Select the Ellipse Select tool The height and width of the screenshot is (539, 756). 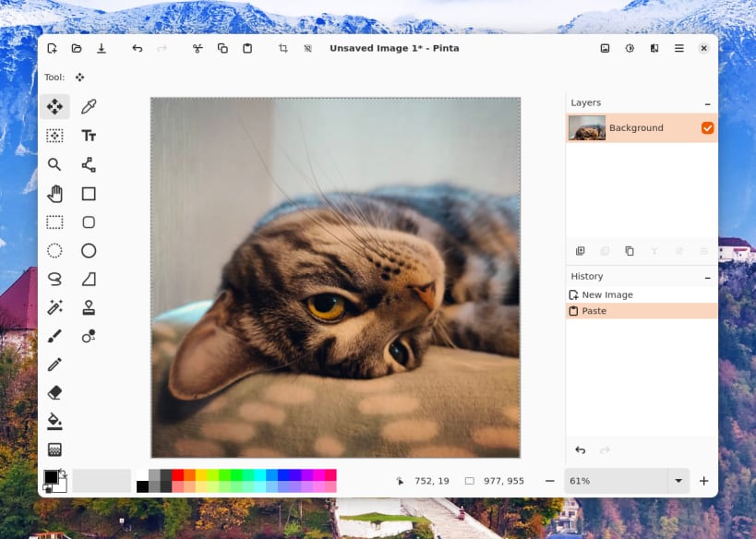(x=54, y=250)
